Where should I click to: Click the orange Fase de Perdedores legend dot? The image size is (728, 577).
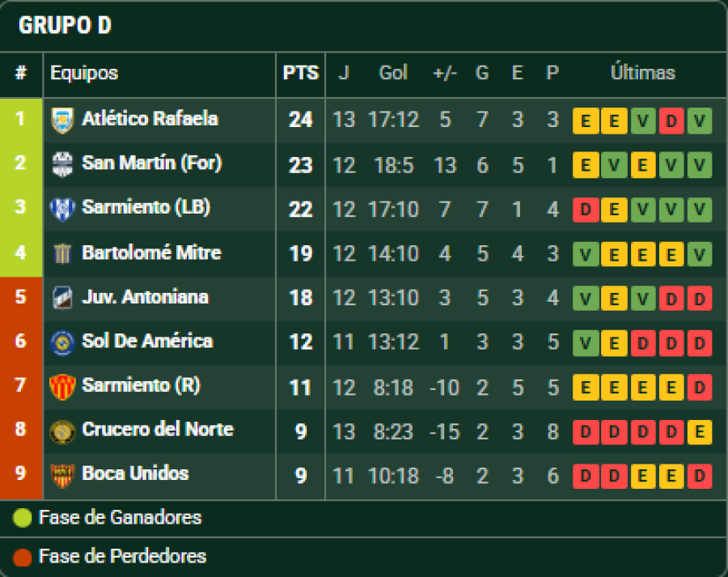(x=23, y=557)
